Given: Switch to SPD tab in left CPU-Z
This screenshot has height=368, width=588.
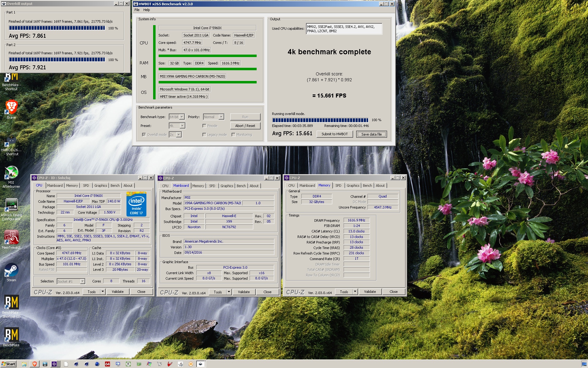Looking at the screenshot, I should [x=86, y=186].
